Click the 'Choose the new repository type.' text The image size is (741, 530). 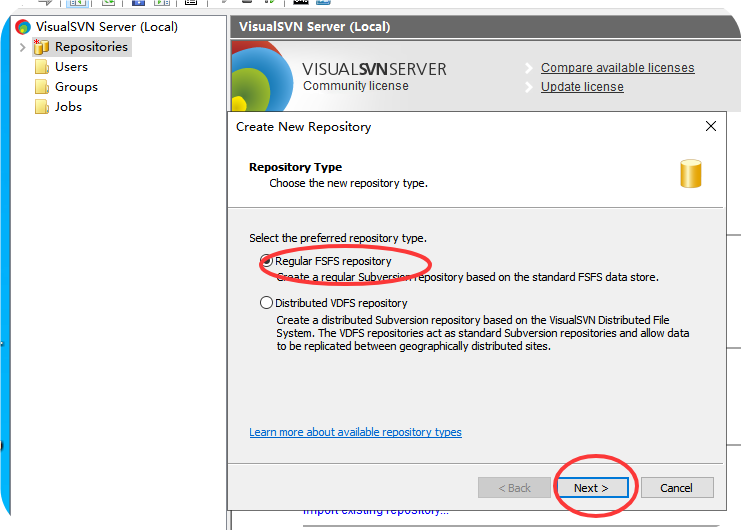click(348, 183)
